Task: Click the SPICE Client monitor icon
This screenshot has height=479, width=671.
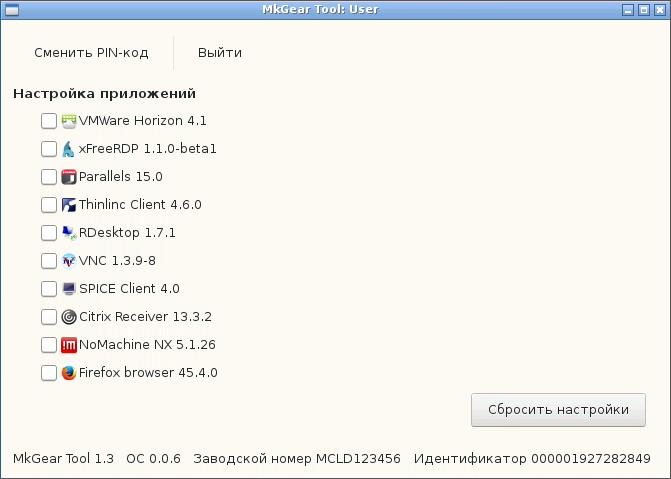Action: 68,289
